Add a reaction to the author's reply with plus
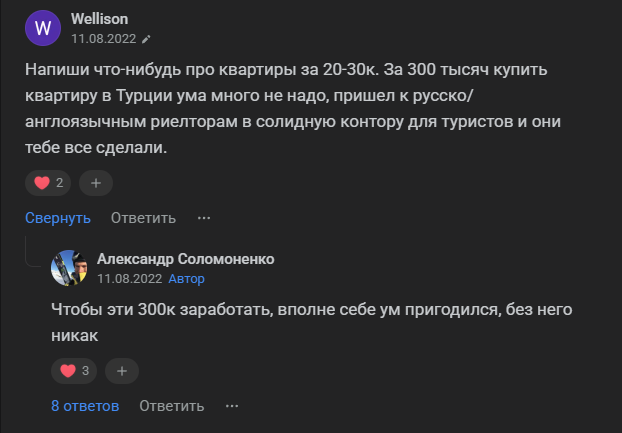 tap(122, 371)
